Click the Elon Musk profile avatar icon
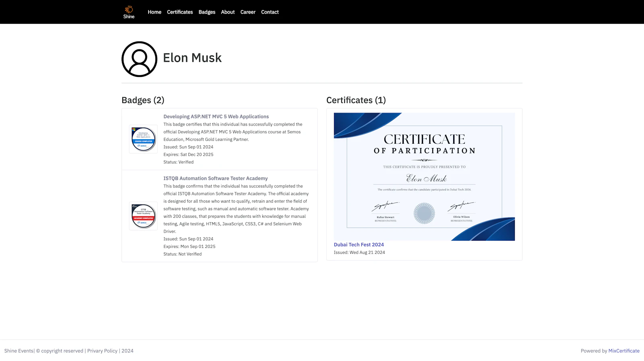This screenshot has width=644, height=361. (139, 59)
